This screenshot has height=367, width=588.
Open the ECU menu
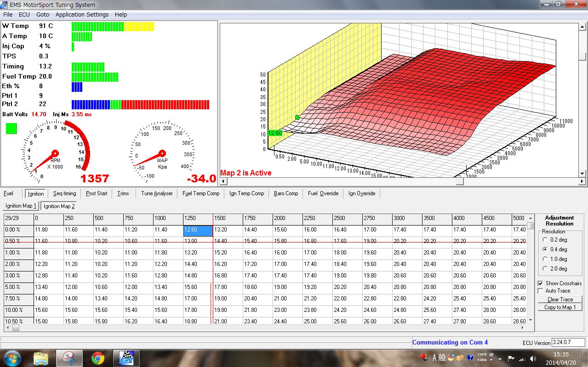(24, 15)
